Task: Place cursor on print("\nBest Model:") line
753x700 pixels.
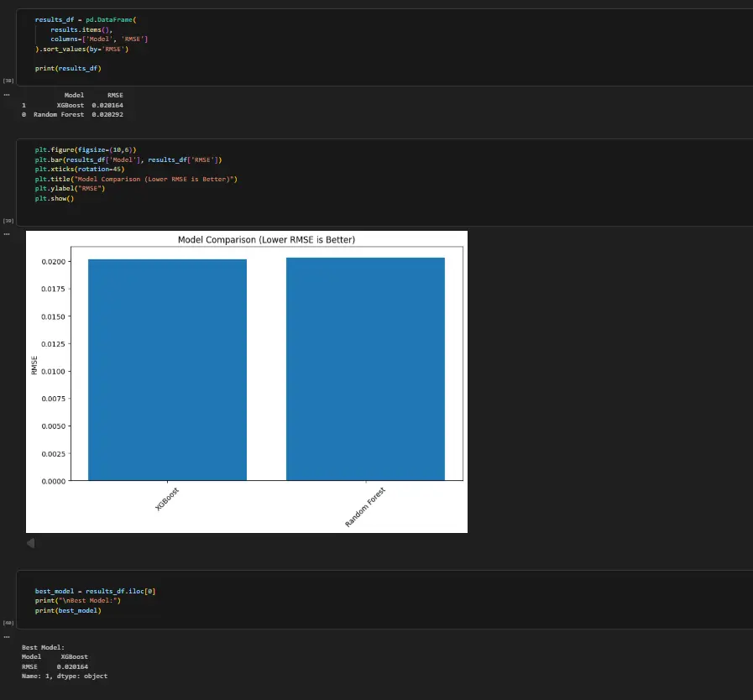Action: coord(78,600)
